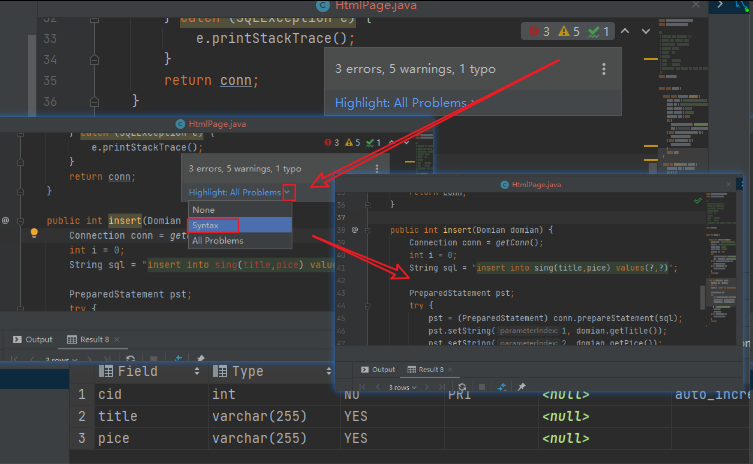This screenshot has height=464, width=753.
Task: Collapse the code fold at line 36
Action: (95, 102)
